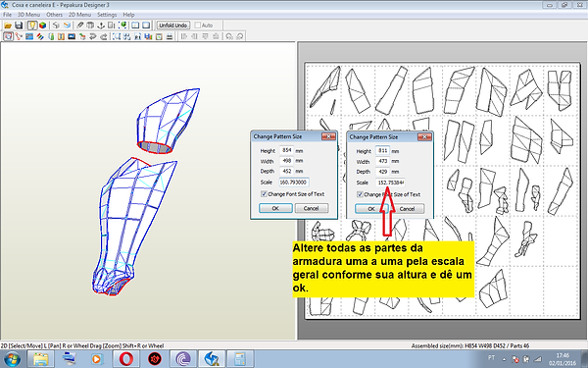Click the Unfold Undo button
This screenshot has height=368, width=588.
172,26
